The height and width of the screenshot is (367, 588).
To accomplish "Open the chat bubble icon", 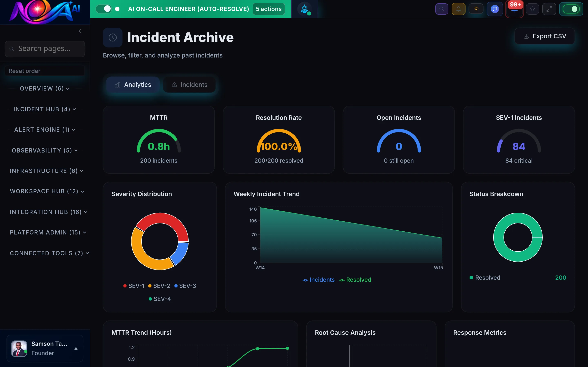I will [494, 9].
